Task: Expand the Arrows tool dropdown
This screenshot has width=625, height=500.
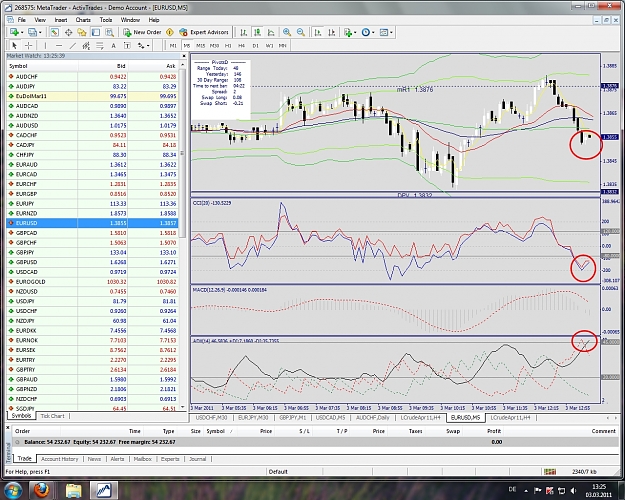Action: [148, 45]
